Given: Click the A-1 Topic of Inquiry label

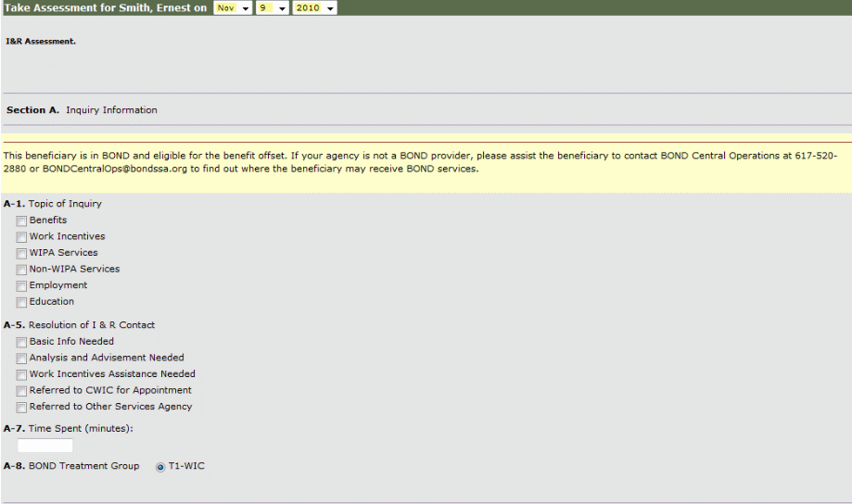Looking at the screenshot, I should click(x=53, y=204).
